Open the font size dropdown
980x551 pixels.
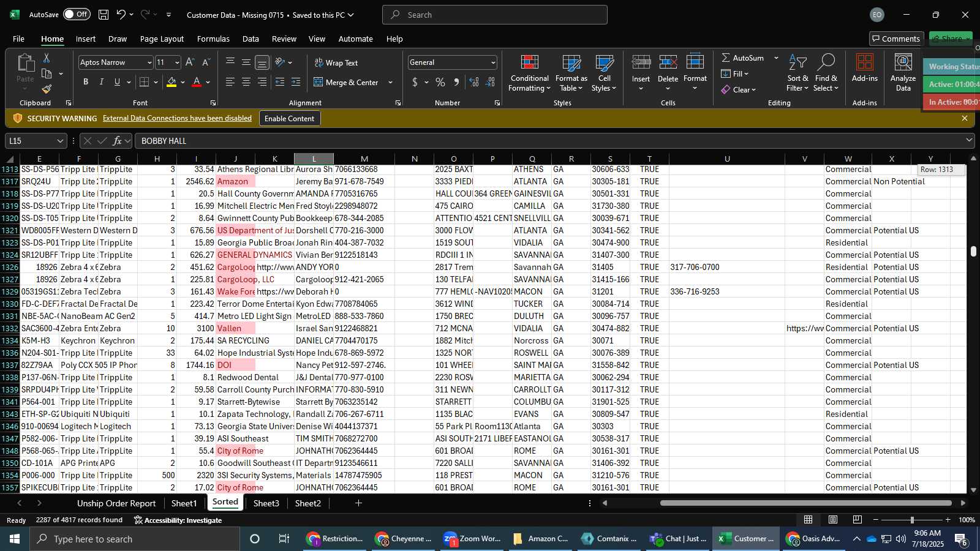(x=177, y=62)
